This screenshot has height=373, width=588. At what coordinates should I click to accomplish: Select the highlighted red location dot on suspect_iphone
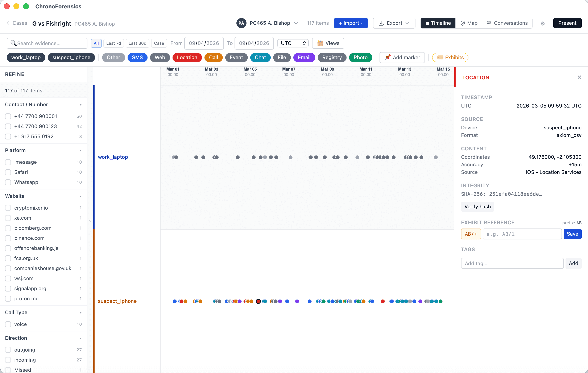pyautogui.click(x=258, y=301)
